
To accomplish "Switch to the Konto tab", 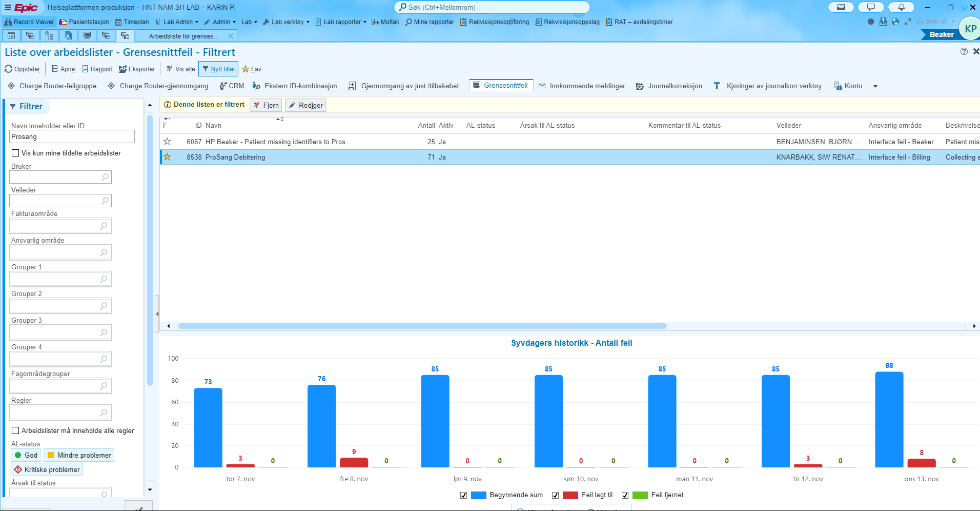I will click(848, 86).
